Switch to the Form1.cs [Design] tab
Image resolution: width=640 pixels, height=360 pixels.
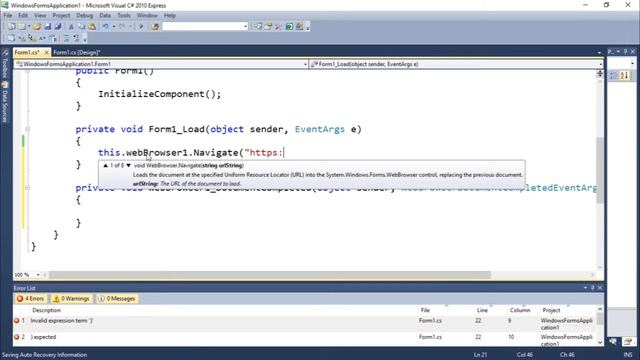click(77, 53)
